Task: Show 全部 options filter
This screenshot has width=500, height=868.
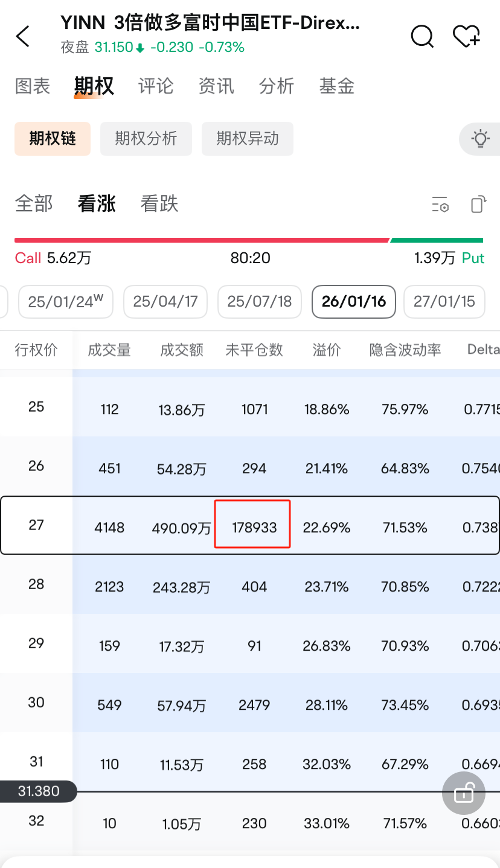Action: (34, 204)
